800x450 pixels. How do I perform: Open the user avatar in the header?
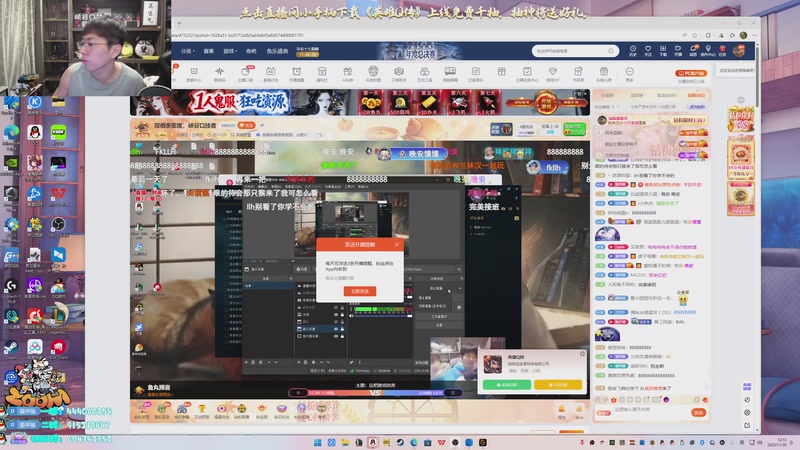point(739,51)
